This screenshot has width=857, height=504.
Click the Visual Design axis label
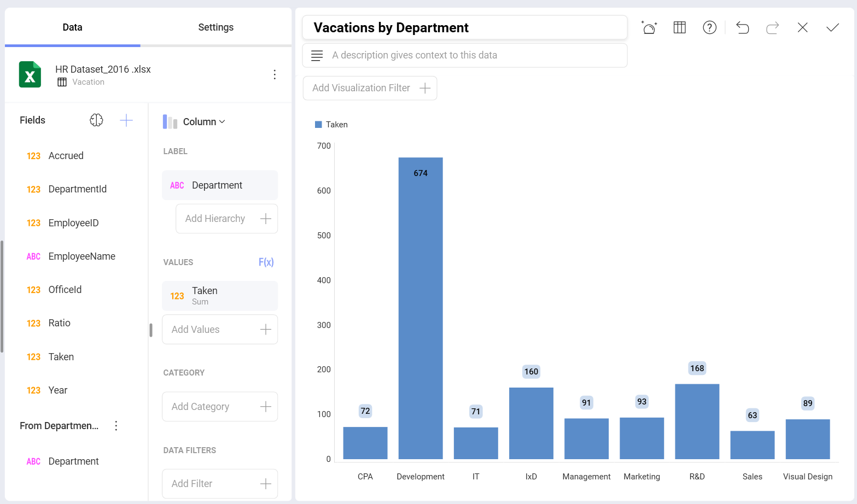tap(808, 477)
